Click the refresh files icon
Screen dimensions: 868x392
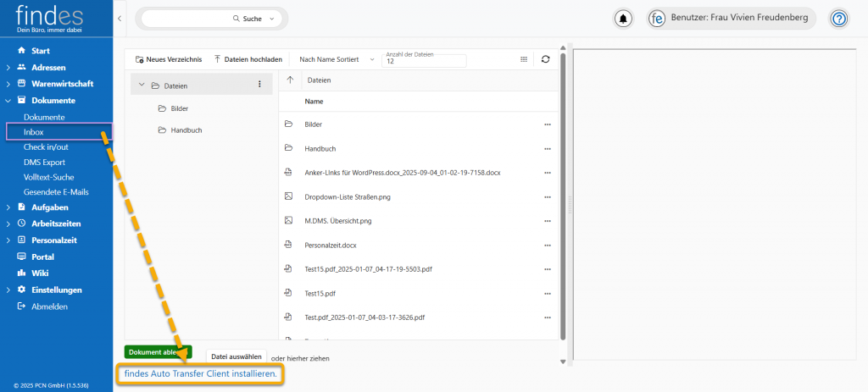pos(545,59)
